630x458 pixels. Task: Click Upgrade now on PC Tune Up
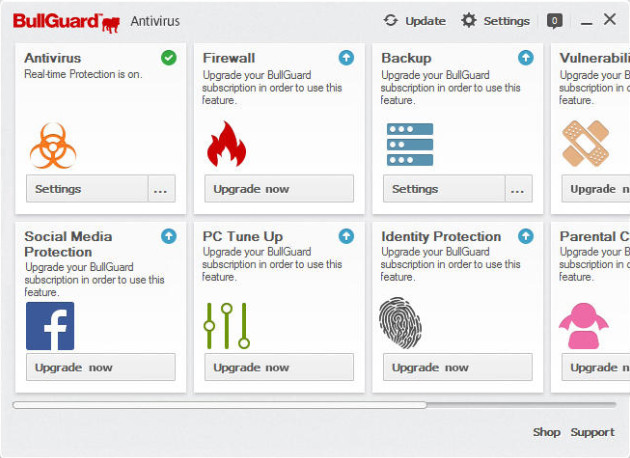[279, 367]
